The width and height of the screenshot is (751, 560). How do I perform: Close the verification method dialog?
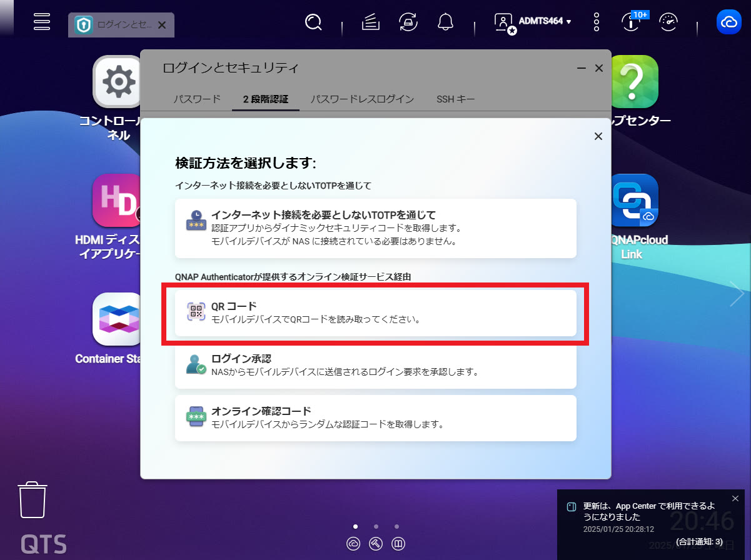[x=598, y=136]
